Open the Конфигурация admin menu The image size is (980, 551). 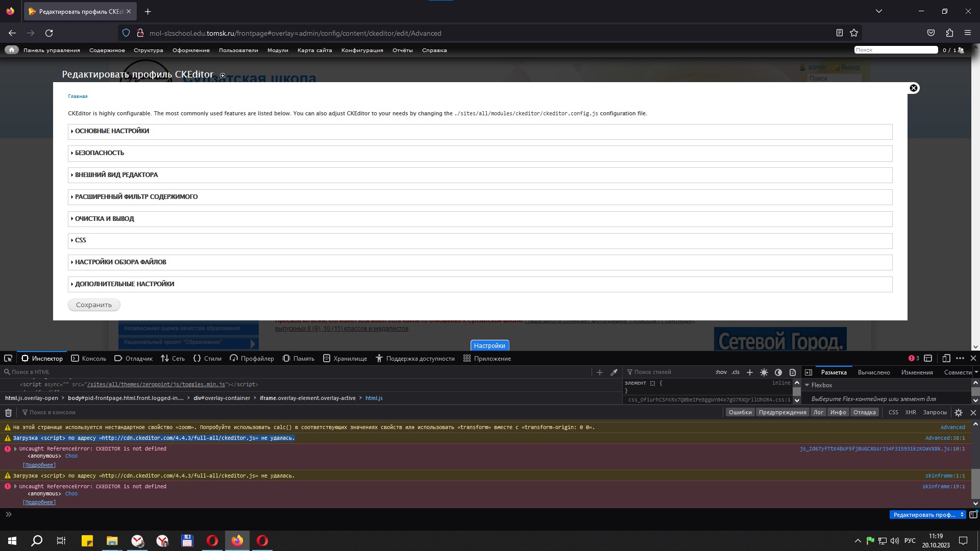362,51
